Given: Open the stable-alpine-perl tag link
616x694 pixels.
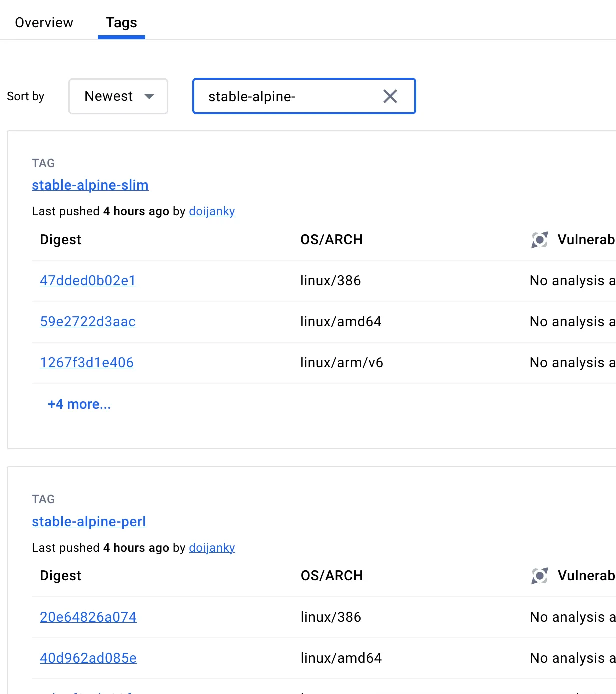Looking at the screenshot, I should 89,522.
